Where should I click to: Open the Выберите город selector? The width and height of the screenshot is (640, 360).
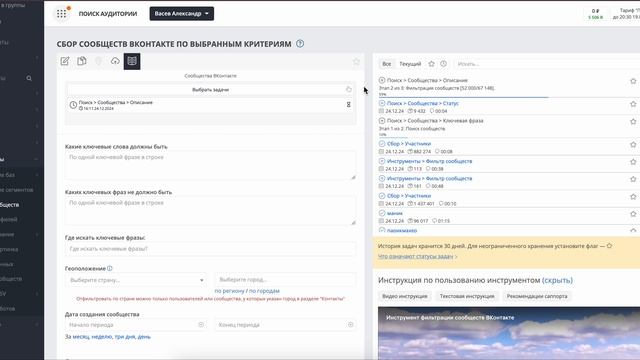[x=285, y=280]
